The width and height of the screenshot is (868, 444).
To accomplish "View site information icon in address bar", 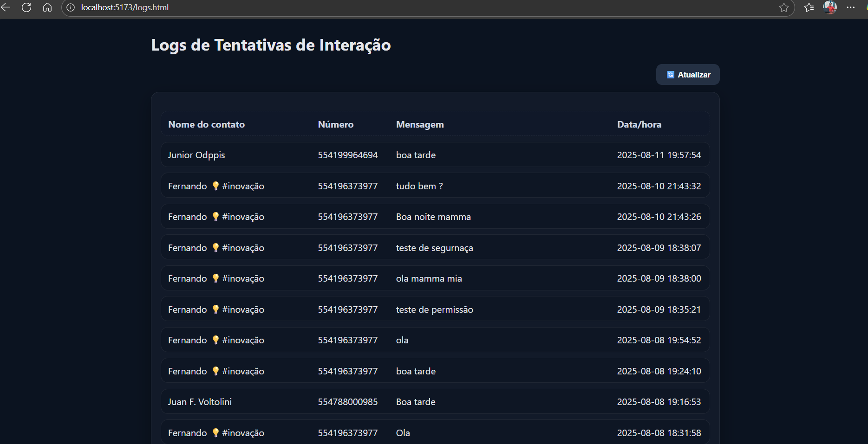I will click(x=71, y=7).
